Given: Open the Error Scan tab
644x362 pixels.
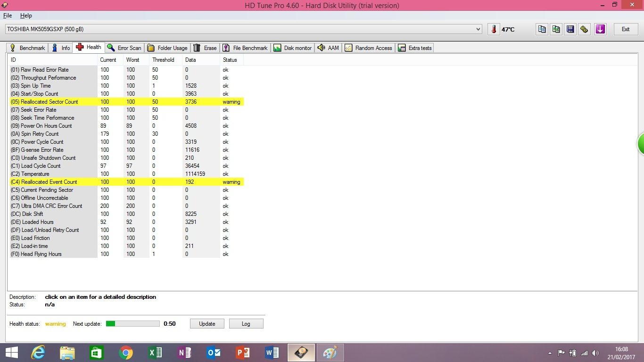Looking at the screenshot, I should point(124,48).
